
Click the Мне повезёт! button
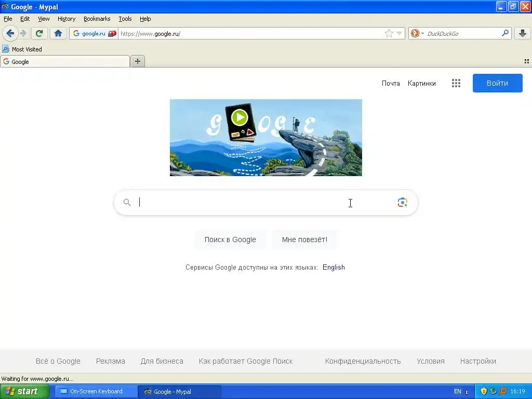coord(304,240)
